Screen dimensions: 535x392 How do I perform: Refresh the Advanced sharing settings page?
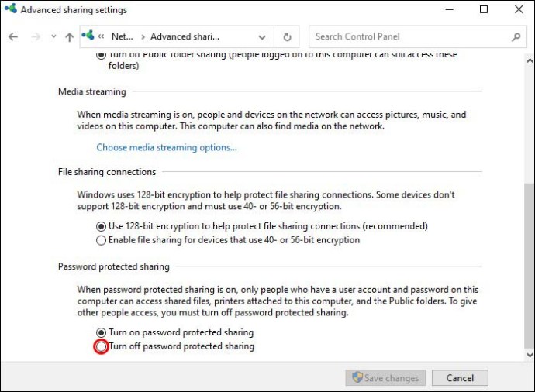[x=287, y=36]
